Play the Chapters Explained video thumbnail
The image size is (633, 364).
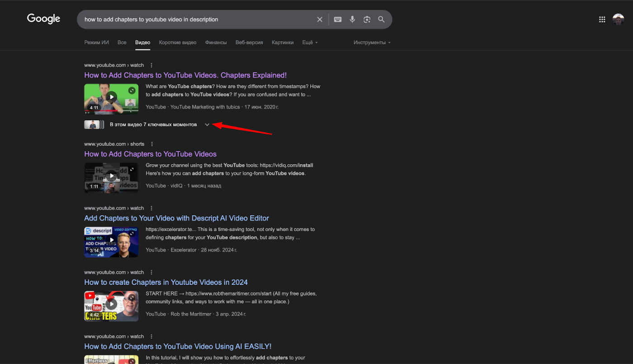click(111, 99)
